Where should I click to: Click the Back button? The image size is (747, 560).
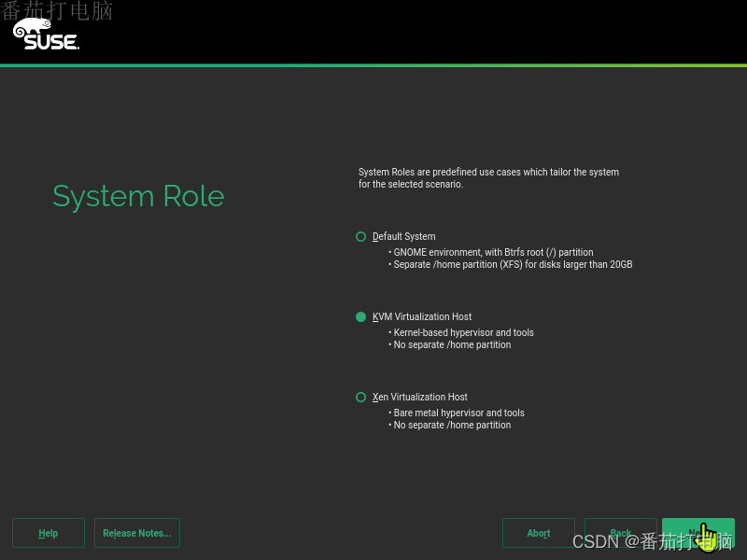click(x=620, y=533)
